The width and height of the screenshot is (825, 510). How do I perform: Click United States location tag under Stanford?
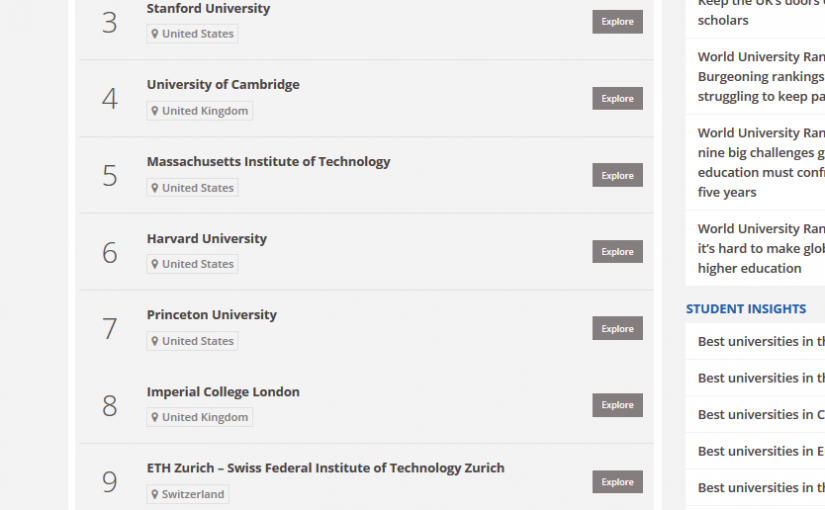click(192, 34)
